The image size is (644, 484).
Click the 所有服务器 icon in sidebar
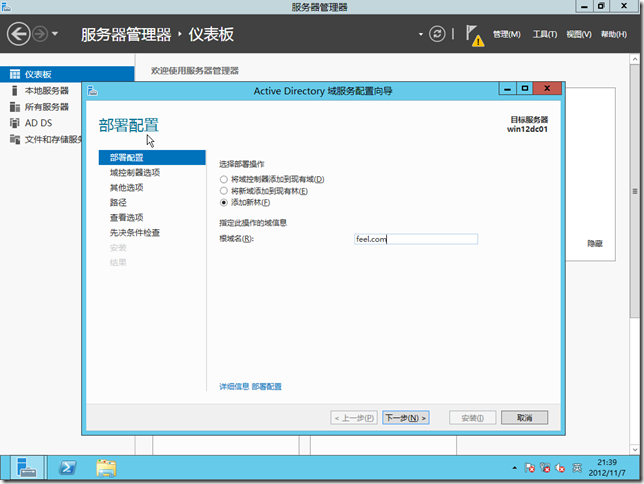(15, 107)
